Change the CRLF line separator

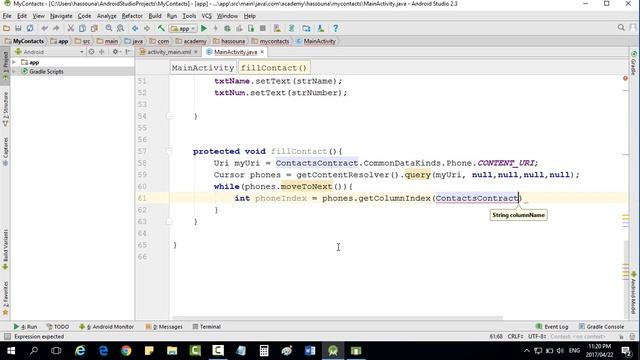point(515,337)
